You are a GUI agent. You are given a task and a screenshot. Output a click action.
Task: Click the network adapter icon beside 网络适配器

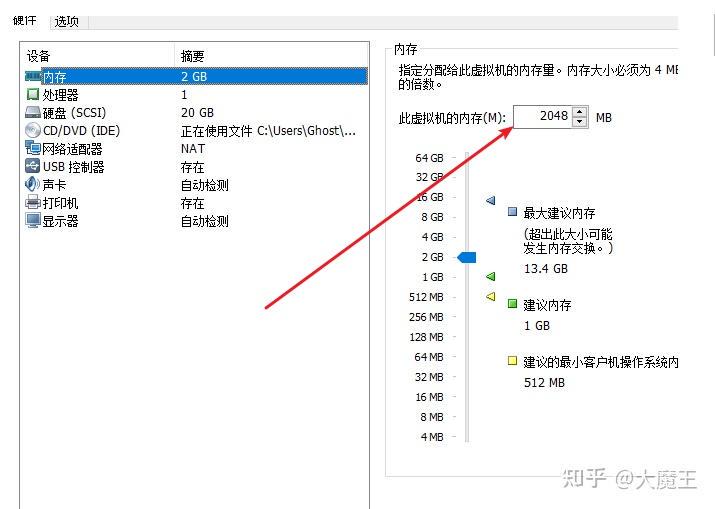[33, 148]
